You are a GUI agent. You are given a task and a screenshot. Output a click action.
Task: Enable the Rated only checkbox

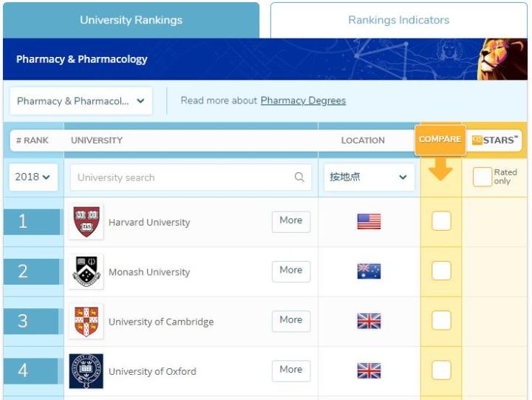pyautogui.click(x=482, y=177)
